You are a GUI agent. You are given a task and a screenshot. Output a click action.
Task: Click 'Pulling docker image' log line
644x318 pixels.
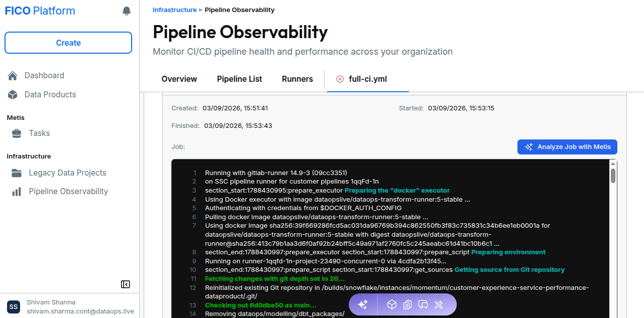pyautogui.click(x=316, y=217)
